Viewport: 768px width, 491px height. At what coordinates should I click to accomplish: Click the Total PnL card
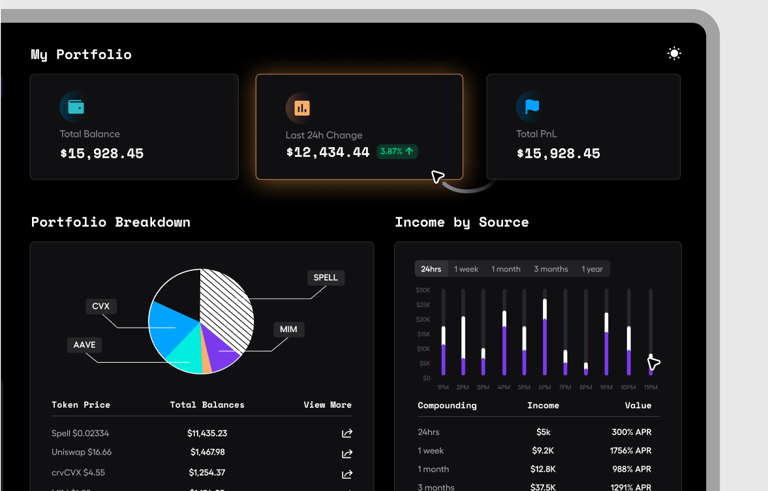(x=583, y=126)
